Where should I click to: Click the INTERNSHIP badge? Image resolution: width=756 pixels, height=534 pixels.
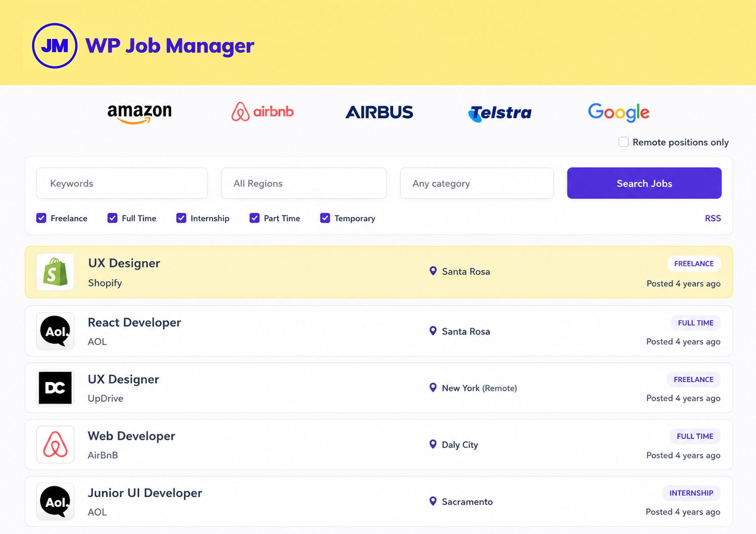click(691, 493)
